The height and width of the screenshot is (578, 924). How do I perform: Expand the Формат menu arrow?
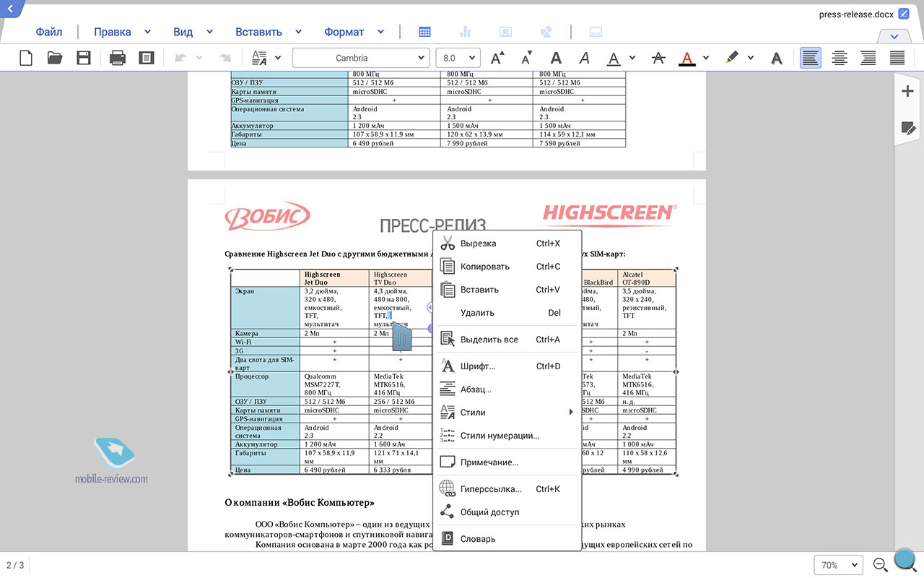pyautogui.click(x=380, y=32)
